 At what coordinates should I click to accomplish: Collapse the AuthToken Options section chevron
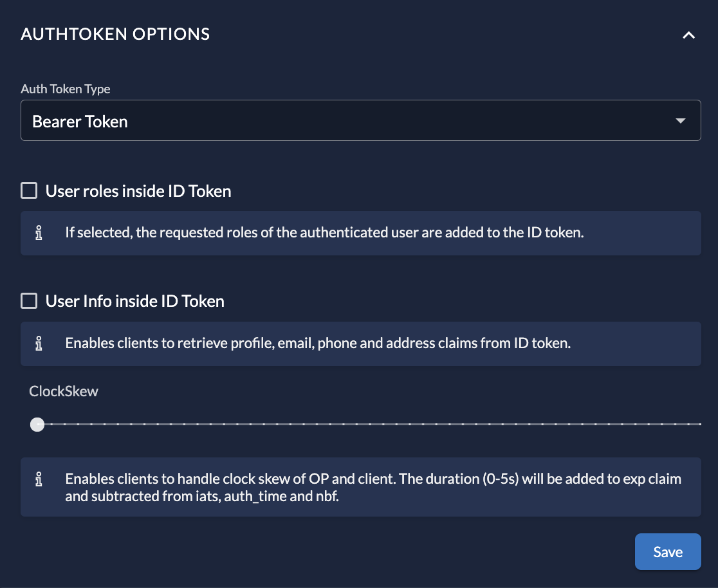[x=688, y=35]
